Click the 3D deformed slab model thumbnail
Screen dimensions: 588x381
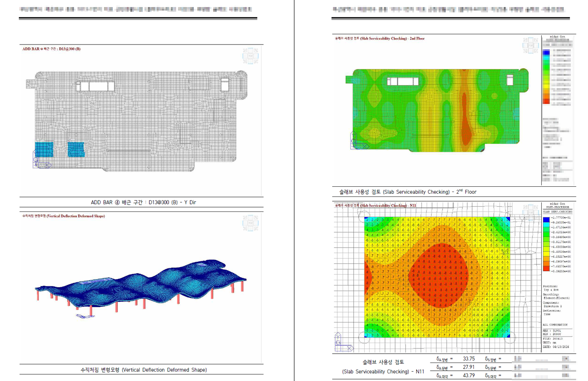pos(141,287)
